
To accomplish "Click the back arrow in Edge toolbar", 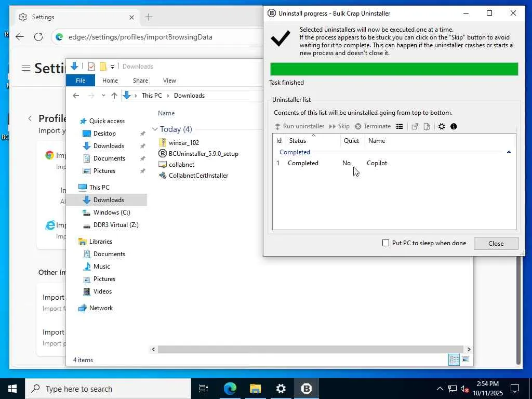I will tap(20, 37).
